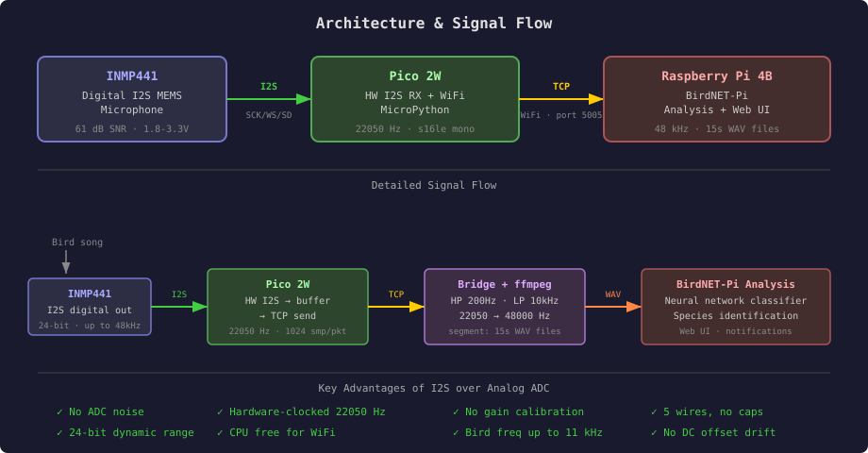The height and width of the screenshot is (453, 868).
Task: Click 'Neural network classifier' text
Action: [735, 301]
